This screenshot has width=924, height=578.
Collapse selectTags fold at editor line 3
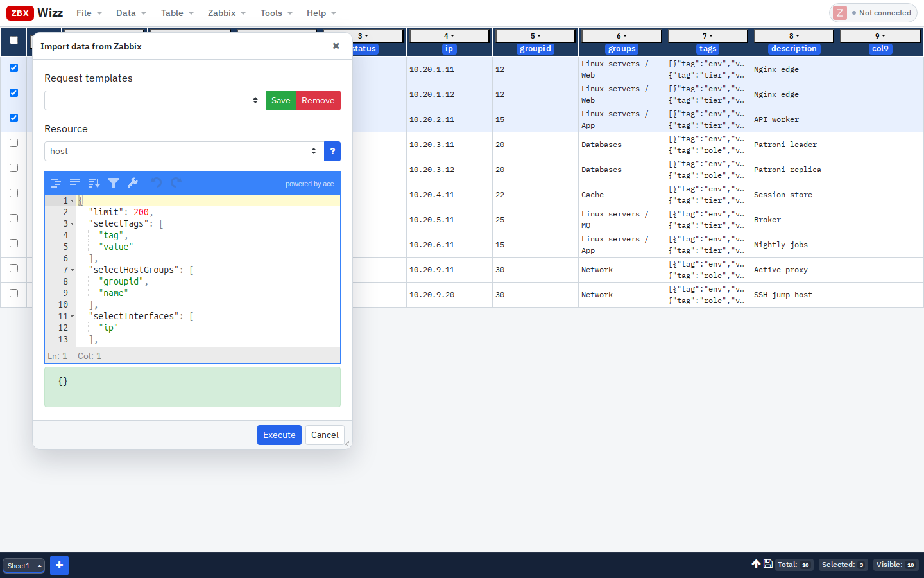73,223
